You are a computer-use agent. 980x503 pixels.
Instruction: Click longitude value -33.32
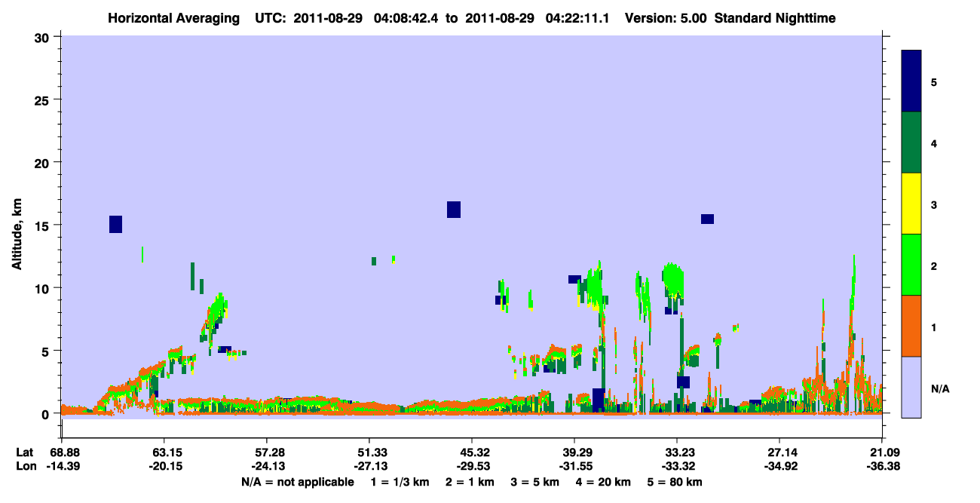(x=677, y=466)
